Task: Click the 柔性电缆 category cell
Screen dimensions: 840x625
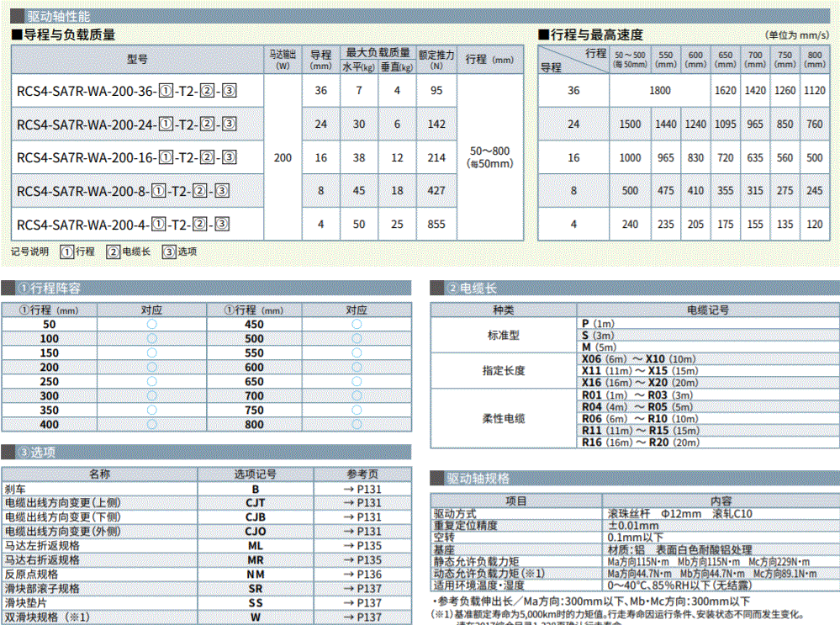Action: [504, 419]
